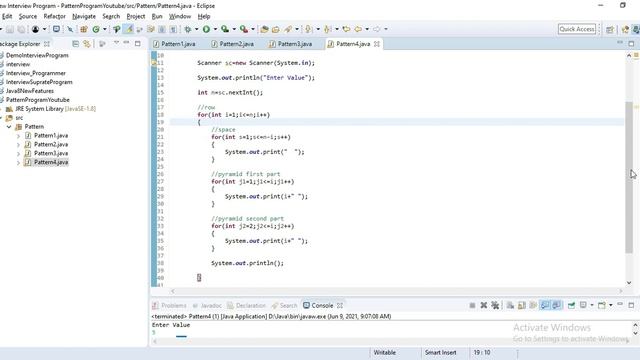The image size is (640, 360).
Task: Click the Minimize icon of the editor area
Action: click(620, 43)
